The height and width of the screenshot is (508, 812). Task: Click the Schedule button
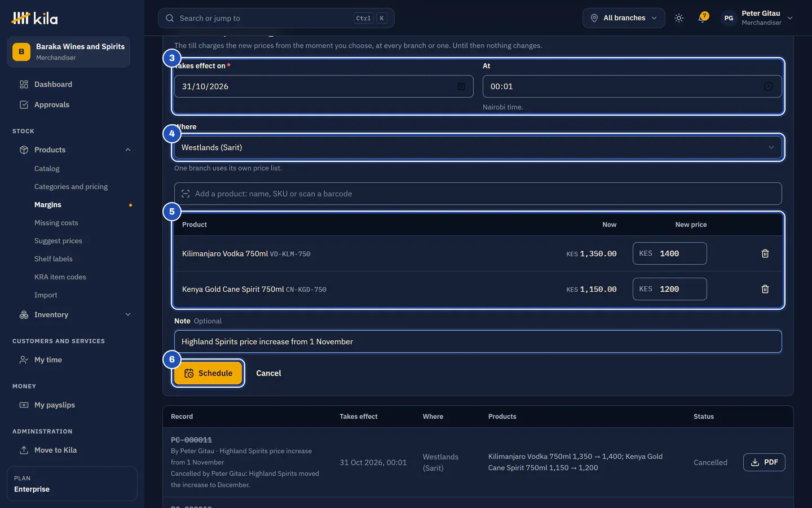(x=208, y=373)
